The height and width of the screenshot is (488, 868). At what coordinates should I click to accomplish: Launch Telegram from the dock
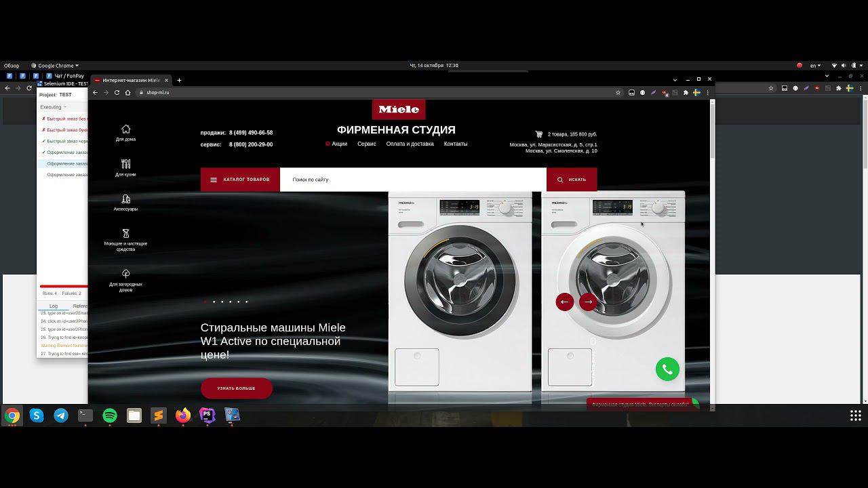click(x=61, y=415)
